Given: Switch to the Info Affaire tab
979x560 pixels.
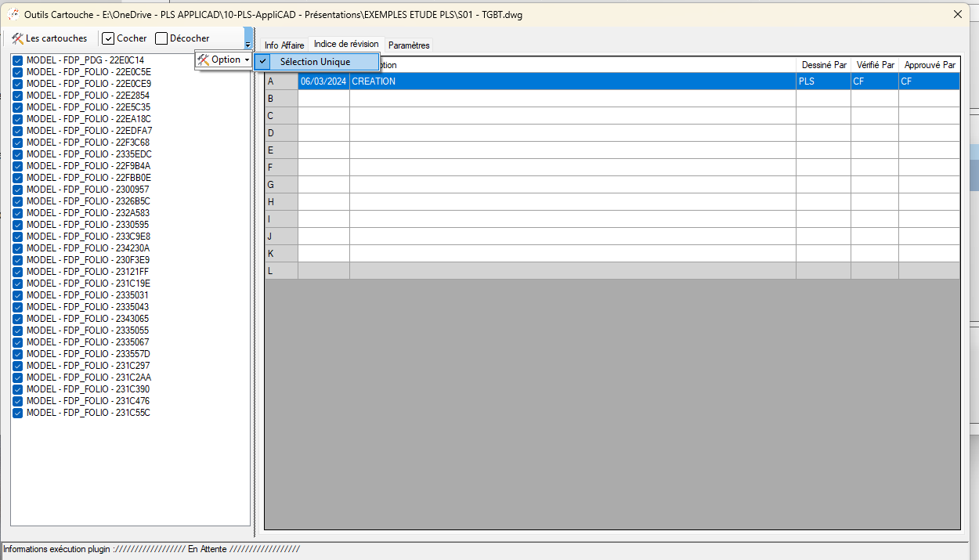Looking at the screenshot, I should 284,45.
